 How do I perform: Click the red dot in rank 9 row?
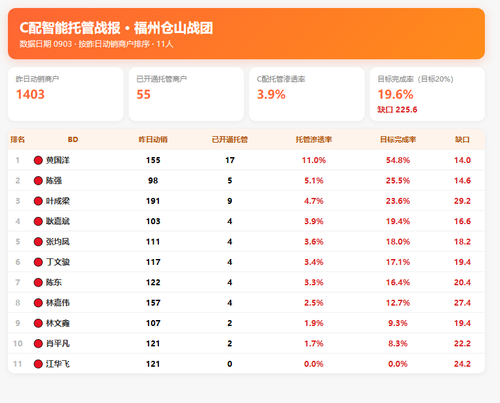click(x=38, y=323)
